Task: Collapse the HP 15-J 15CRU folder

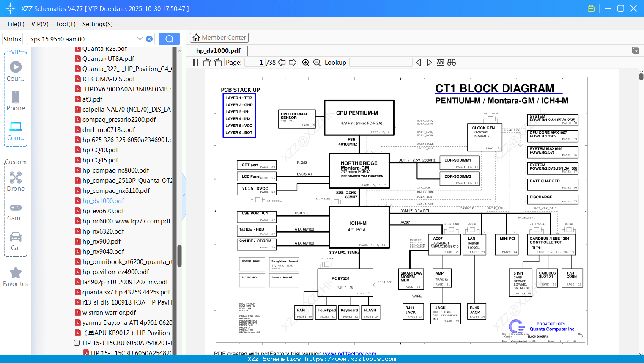Action: tap(77, 343)
